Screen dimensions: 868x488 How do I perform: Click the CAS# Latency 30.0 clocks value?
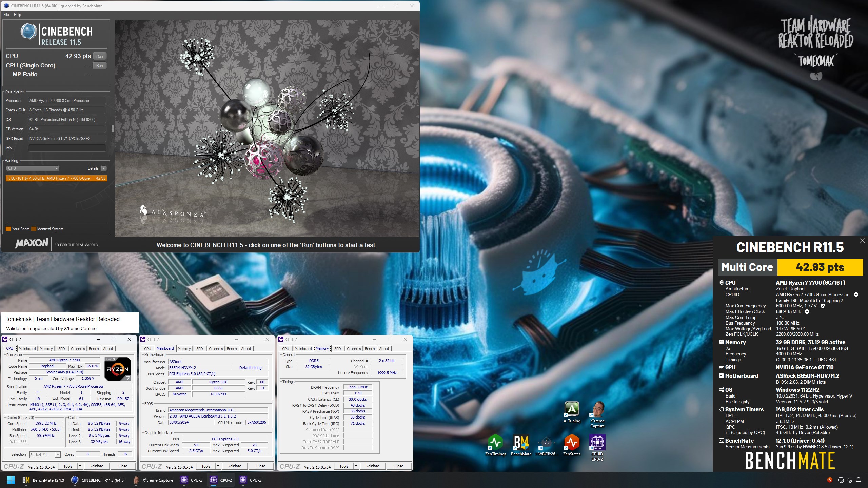pos(358,399)
